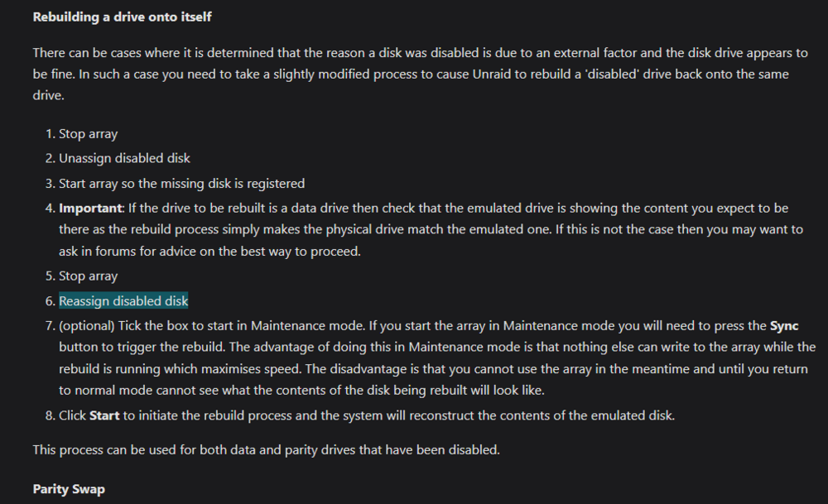Click the bold 'Important' word in step four
The height and width of the screenshot is (504, 828).
(90, 209)
